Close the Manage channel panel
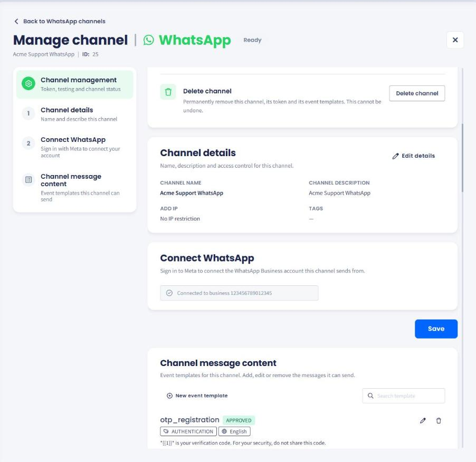The width and height of the screenshot is (476, 462). click(455, 40)
